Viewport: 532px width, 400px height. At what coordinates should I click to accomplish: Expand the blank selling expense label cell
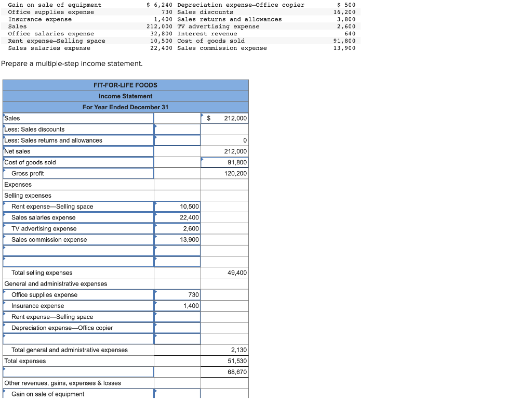tap(78, 251)
